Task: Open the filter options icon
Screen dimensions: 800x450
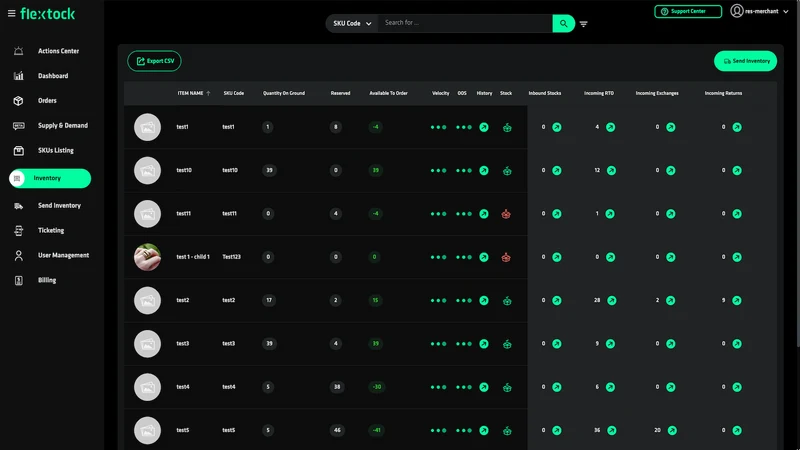Action: (584, 24)
